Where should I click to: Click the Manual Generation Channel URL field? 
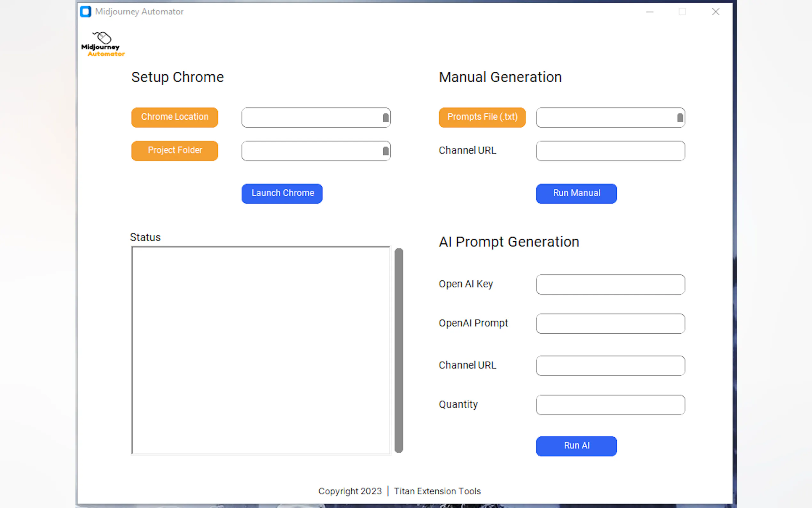click(610, 151)
